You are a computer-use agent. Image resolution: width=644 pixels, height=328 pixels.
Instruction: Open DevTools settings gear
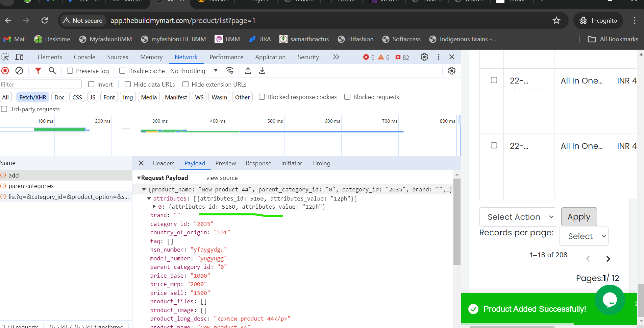click(424, 57)
